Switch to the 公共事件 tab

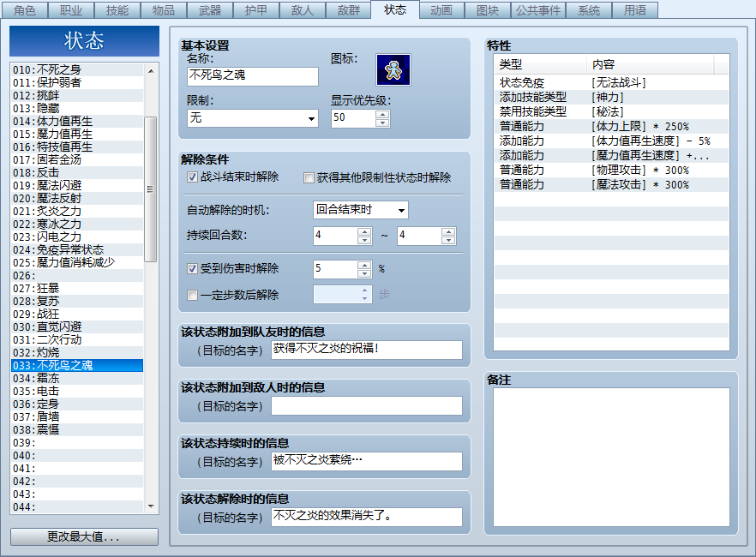point(537,10)
